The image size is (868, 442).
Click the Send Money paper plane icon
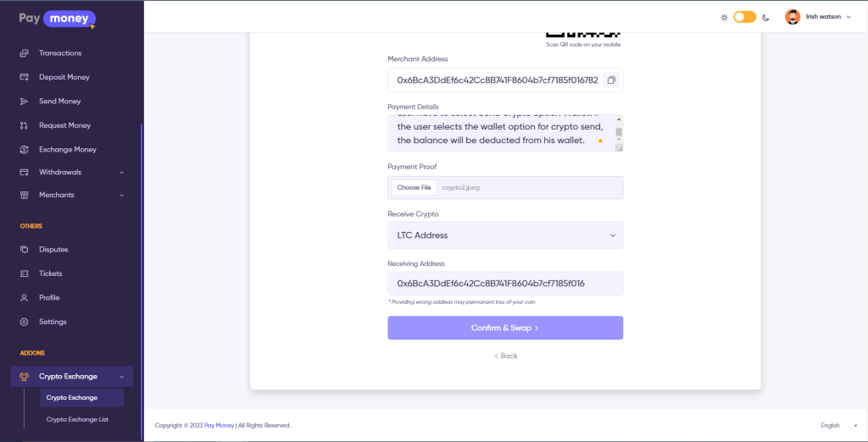click(24, 102)
